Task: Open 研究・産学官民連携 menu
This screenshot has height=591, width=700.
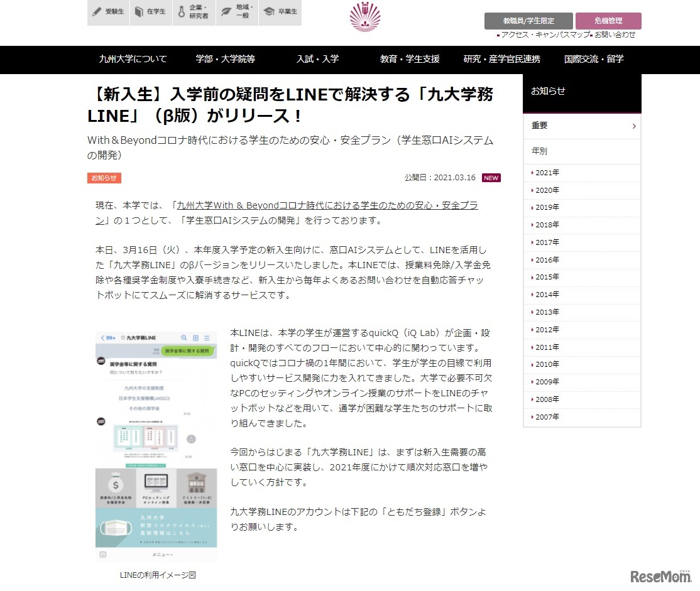Action: click(502, 59)
